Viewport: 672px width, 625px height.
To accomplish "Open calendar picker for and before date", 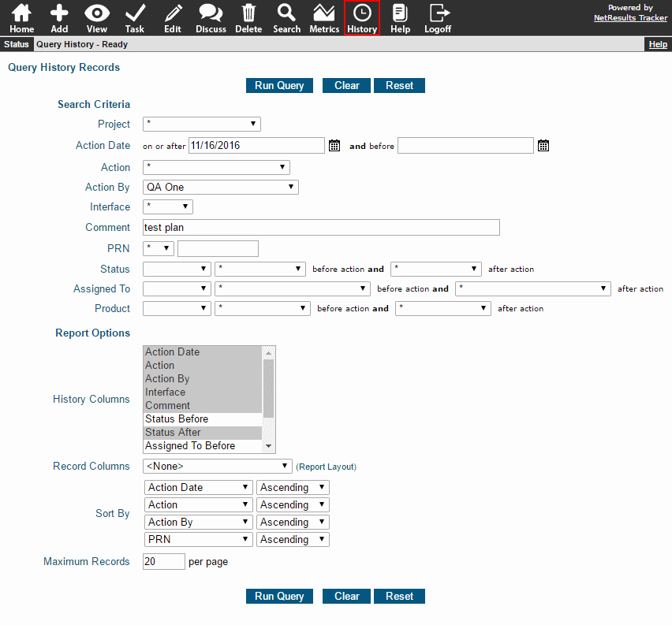I will pyautogui.click(x=543, y=146).
